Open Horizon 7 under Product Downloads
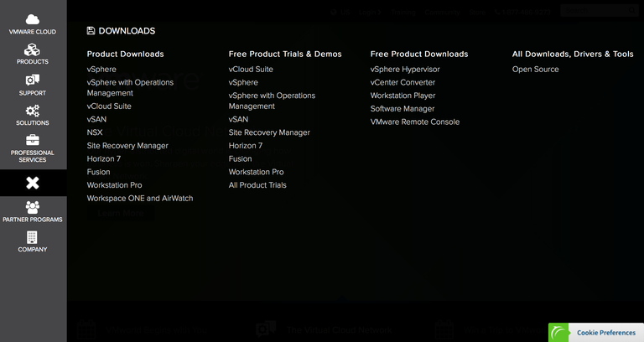 pos(104,159)
